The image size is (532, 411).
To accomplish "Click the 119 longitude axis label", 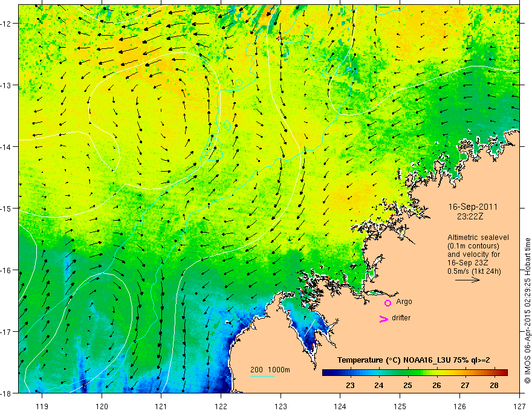I will click(42, 406).
